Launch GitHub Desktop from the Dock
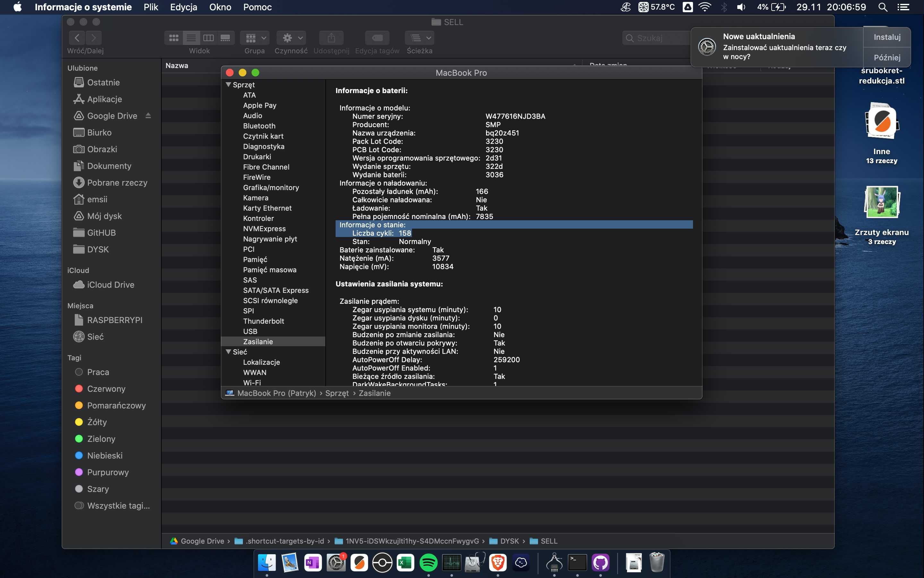The image size is (924, 578). [601, 562]
